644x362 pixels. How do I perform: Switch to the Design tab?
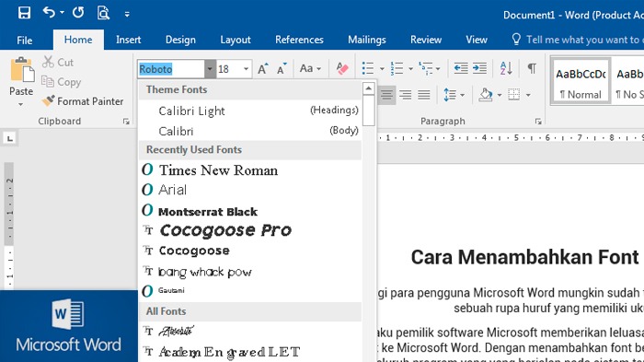tap(180, 40)
